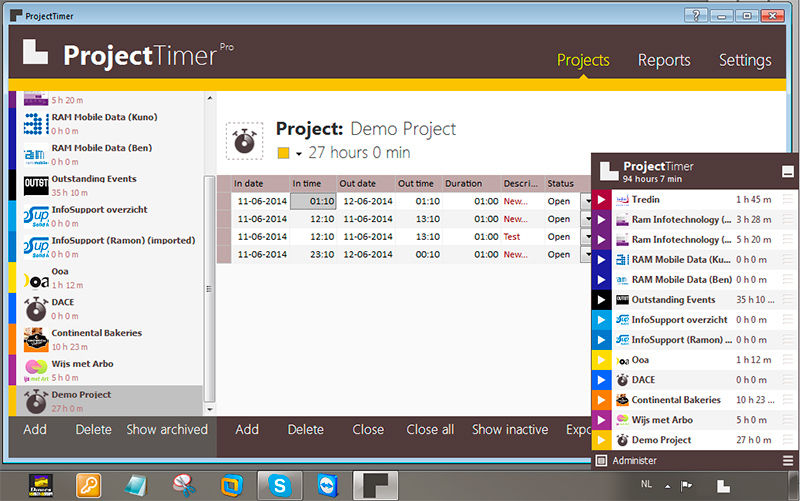Switch to the Reports tab

[664, 60]
